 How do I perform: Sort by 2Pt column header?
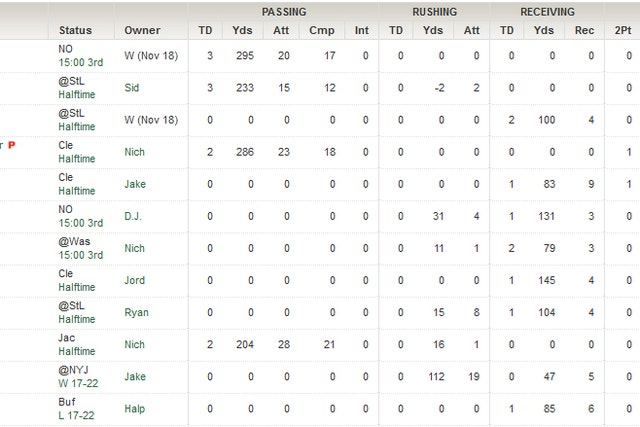point(623,30)
